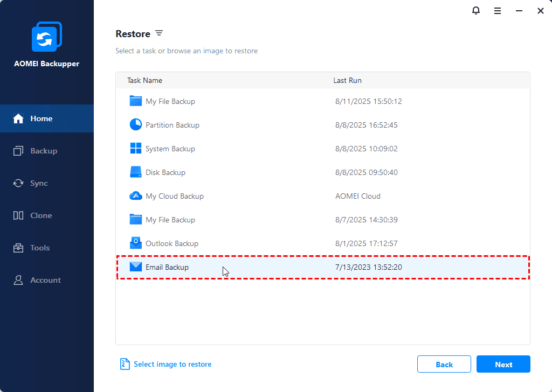Click the My Cloud Backup cloud icon
The image size is (552, 392).
click(136, 196)
